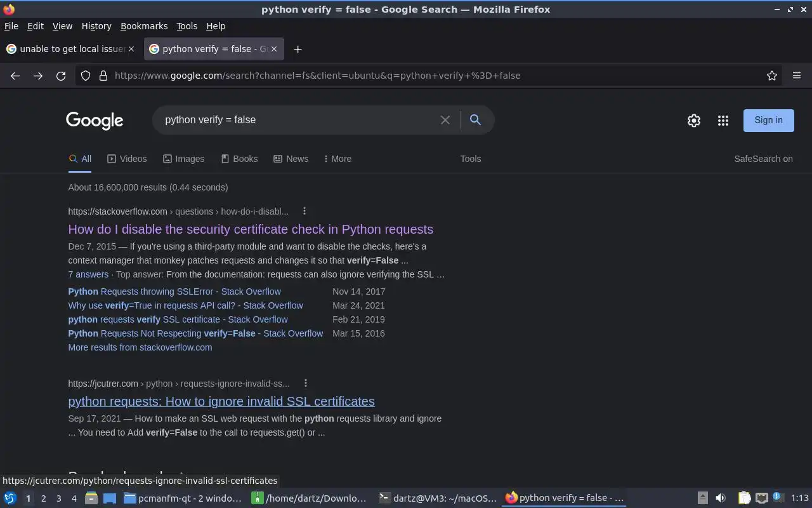
Task: Click the Google search input field
Action: point(298,120)
